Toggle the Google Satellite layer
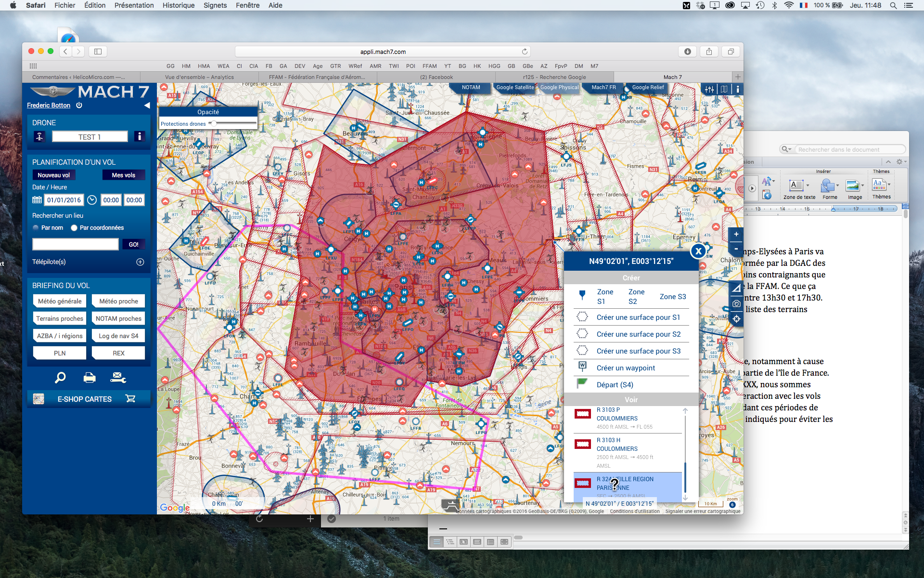This screenshot has height=578, width=924. point(515,88)
